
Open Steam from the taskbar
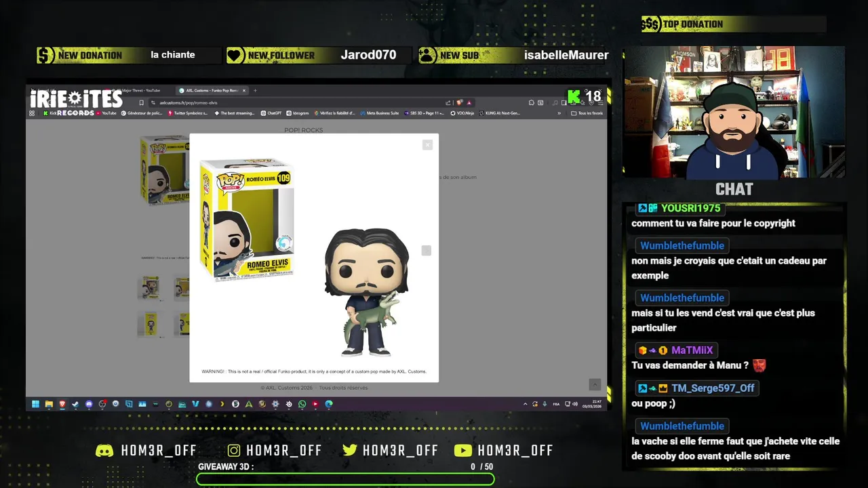coord(75,404)
